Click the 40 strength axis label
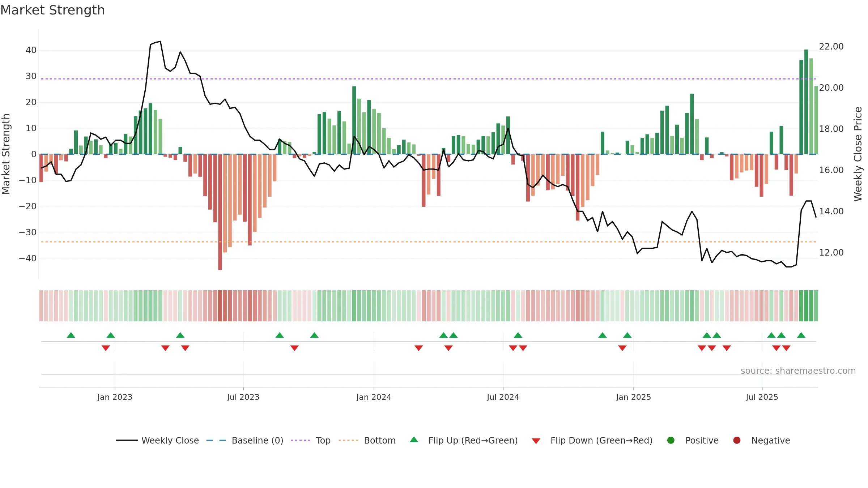This screenshot has height=488, width=868. tap(31, 50)
